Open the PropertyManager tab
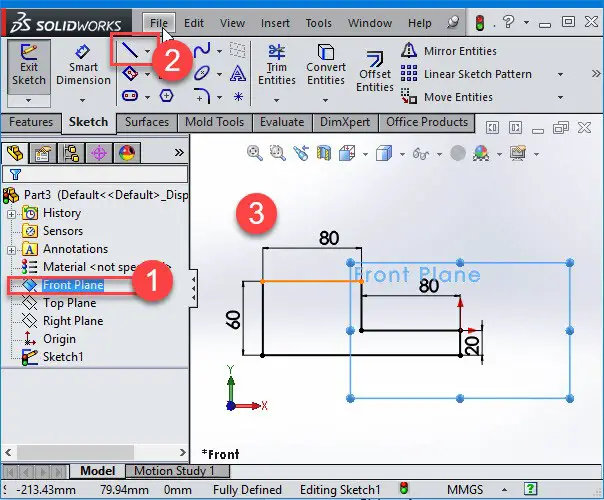 pyautogui.click(x=42, y=153)
